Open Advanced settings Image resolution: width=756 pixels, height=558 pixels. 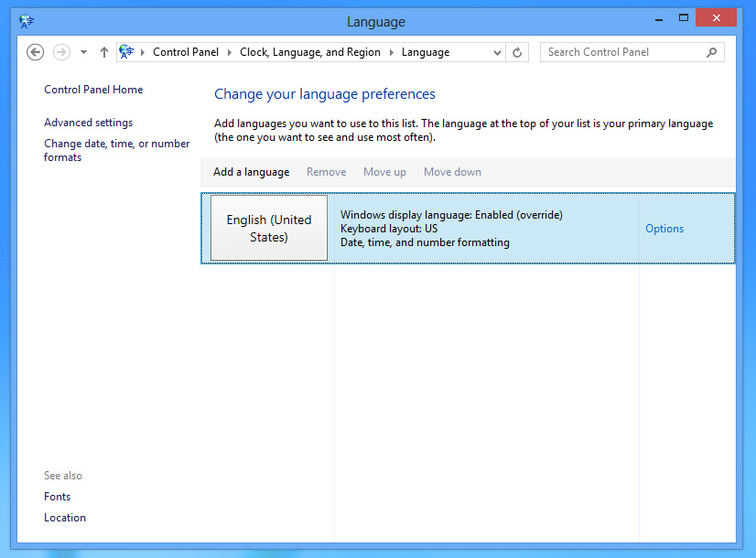tap(88, 123)
